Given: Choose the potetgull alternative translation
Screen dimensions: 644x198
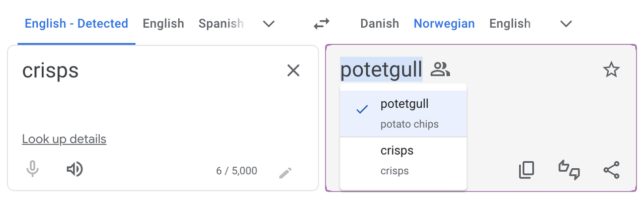Looking at the screenshot, I should 404,114.
